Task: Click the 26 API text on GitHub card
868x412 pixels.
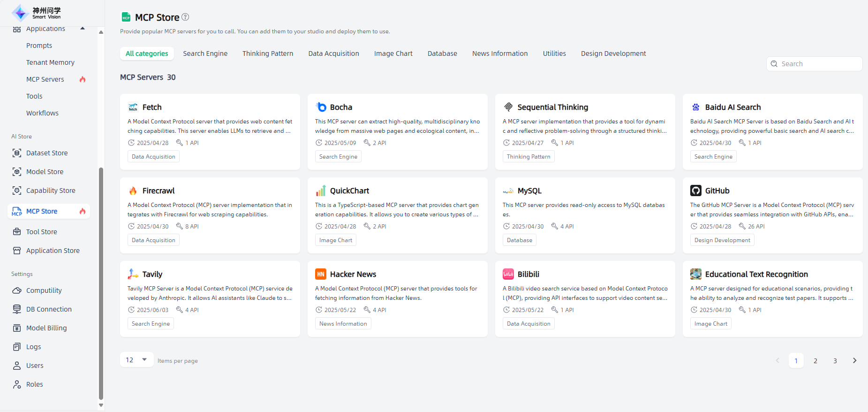Action: point(756,226)
